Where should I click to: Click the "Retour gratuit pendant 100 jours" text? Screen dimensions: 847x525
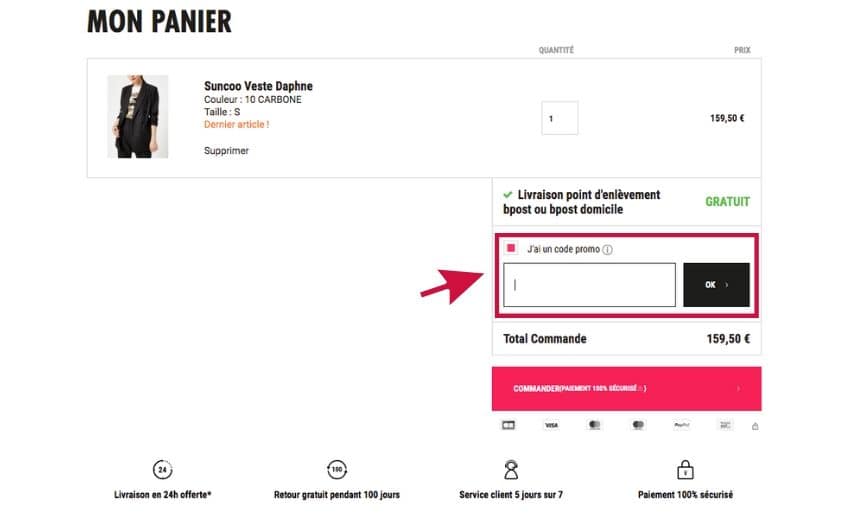click(337, 495)
